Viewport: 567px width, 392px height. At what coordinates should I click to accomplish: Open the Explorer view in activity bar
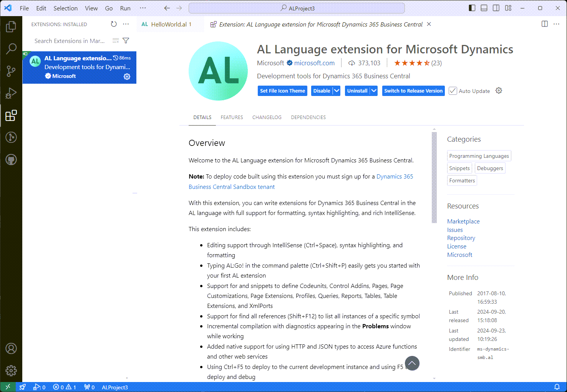[x=11, y=26]
